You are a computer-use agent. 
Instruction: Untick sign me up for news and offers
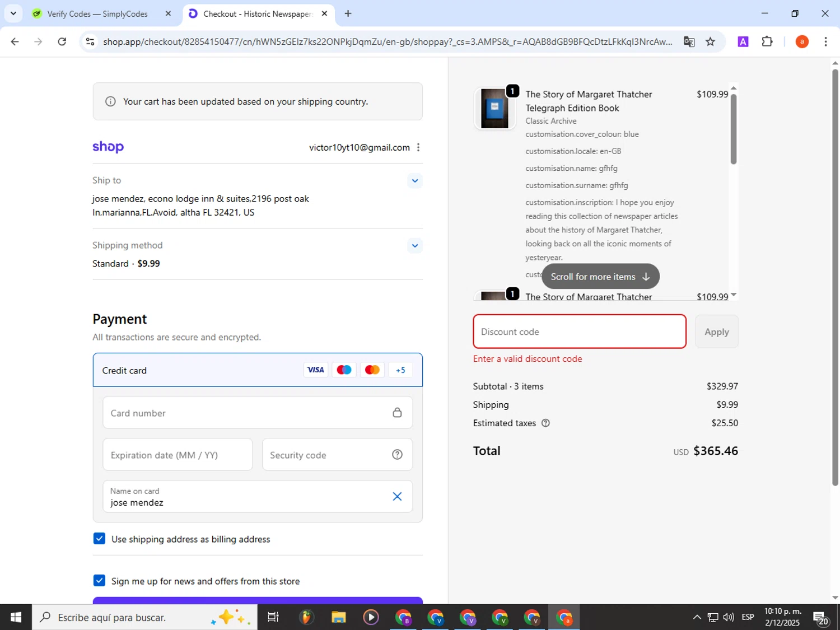pos(100,581)
